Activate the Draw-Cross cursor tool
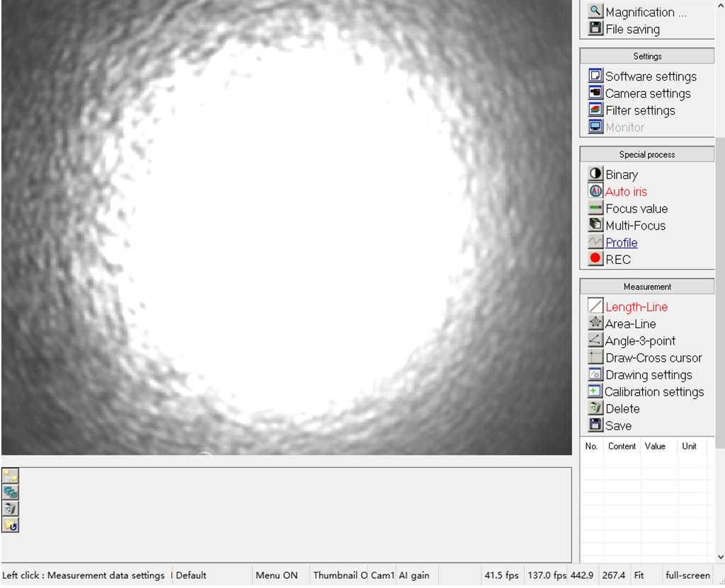 (x=653, y=358)
